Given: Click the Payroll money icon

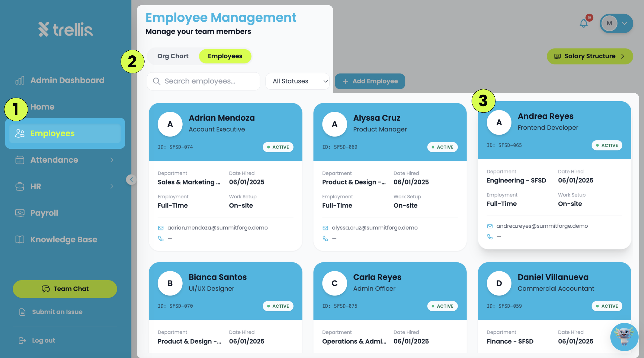Looking at the screenshot, I should [20, 213].
